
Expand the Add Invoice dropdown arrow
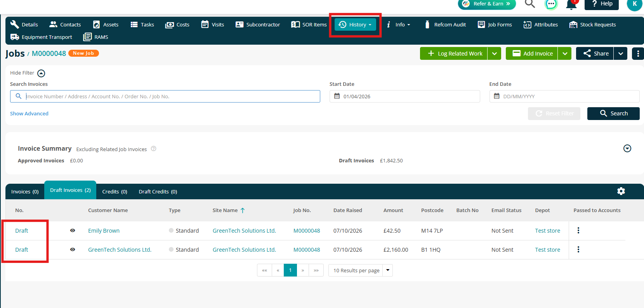pos(565,54)
